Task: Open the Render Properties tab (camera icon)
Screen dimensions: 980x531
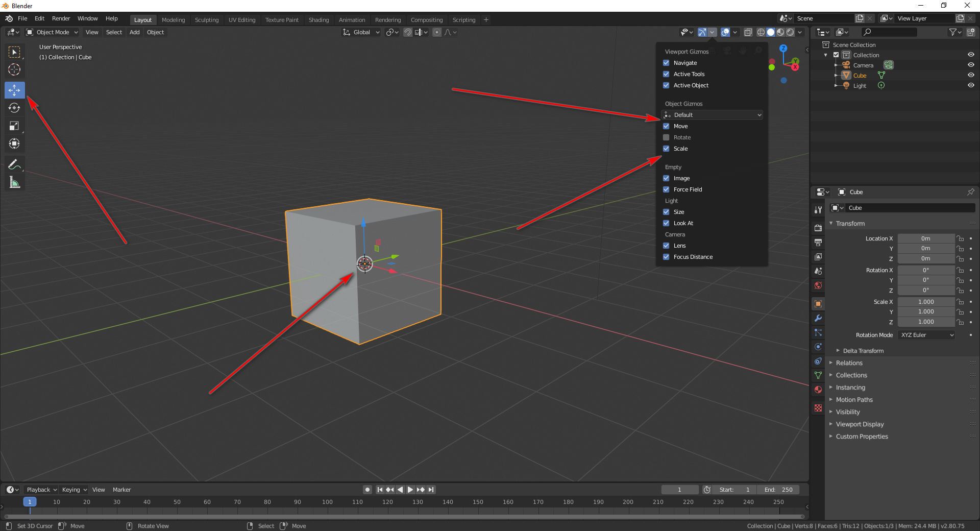Action: coord(818,228)
